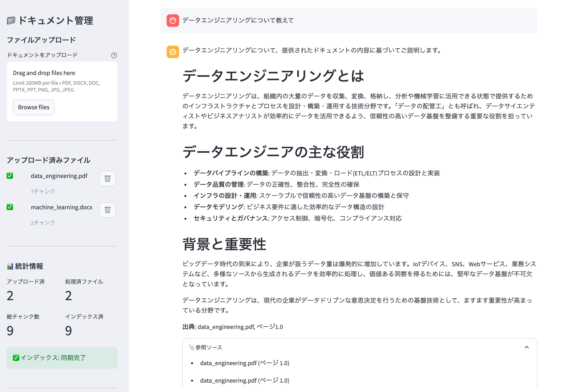Click the trash icon next to machine_learning.docx
This screenshot has width=566, height=392.
(x=107, y=210)
